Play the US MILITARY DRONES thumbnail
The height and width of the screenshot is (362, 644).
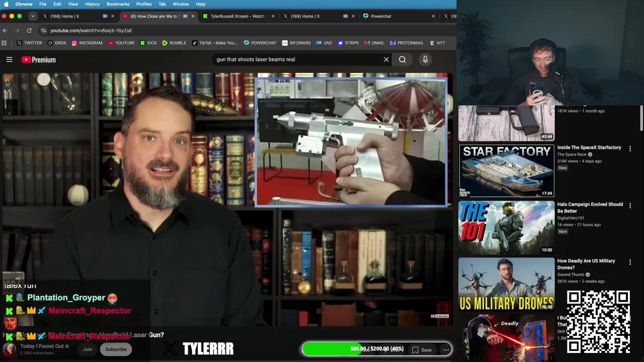[506, 285]
